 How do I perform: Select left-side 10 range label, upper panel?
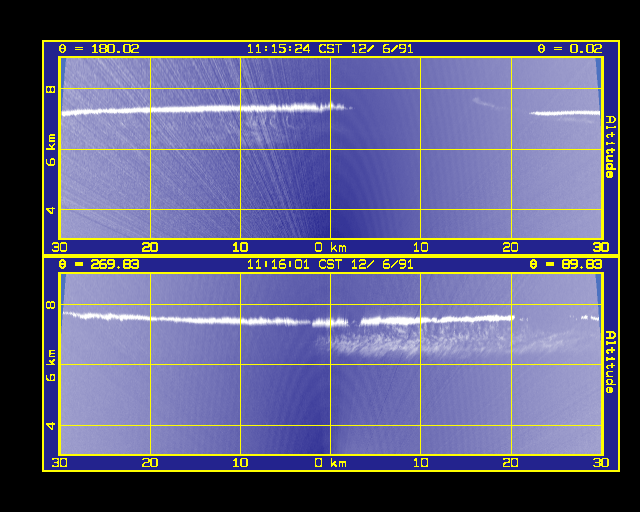point(240,247)
